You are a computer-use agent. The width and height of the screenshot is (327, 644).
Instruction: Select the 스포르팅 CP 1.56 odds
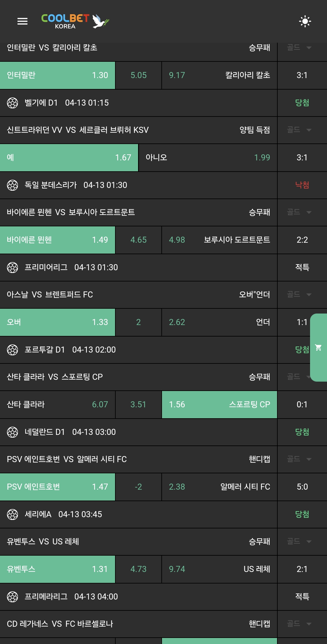(x=219, y=405)
